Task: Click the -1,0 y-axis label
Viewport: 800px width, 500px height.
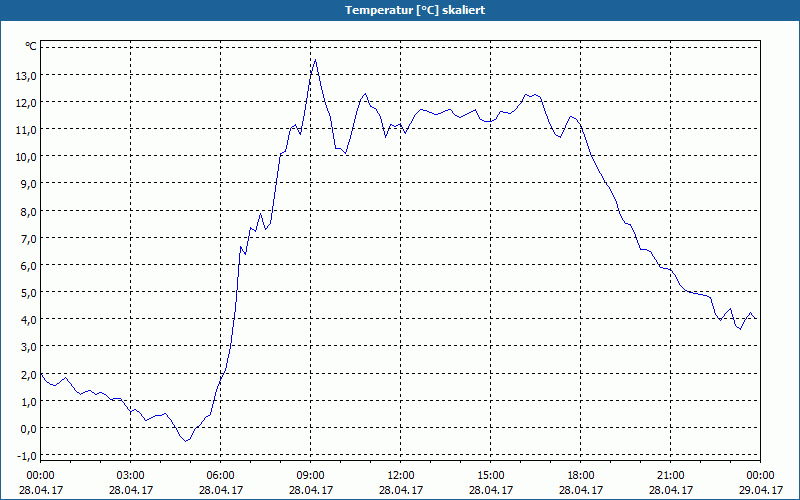Action: pyautogui.click(x=23, y=455)
